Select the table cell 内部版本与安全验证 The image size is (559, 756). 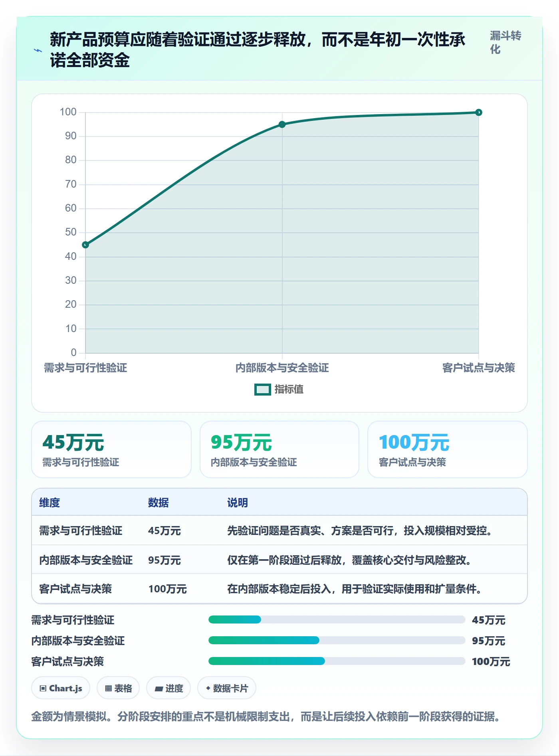point(86,560)
